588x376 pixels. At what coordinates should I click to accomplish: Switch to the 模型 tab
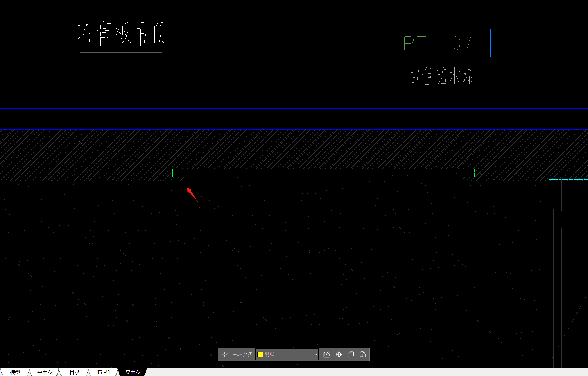click(15, 372)
